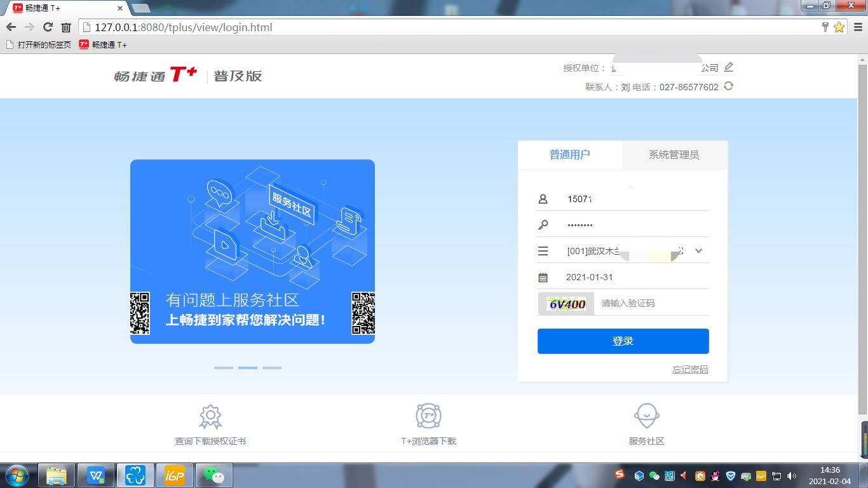Open the blue clover app in taskbar
The width and height of the screenshot is (868, 488).
[135, 475]
